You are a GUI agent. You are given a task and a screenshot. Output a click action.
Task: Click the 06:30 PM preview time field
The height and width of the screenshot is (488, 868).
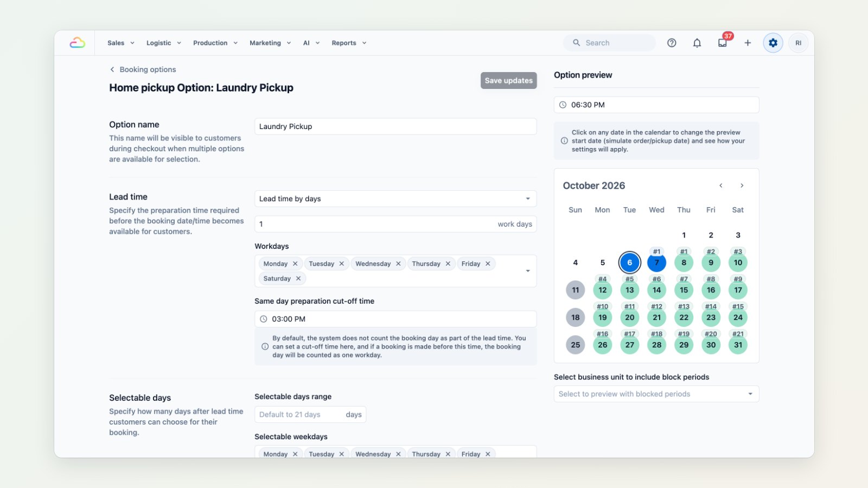[656, 105]
